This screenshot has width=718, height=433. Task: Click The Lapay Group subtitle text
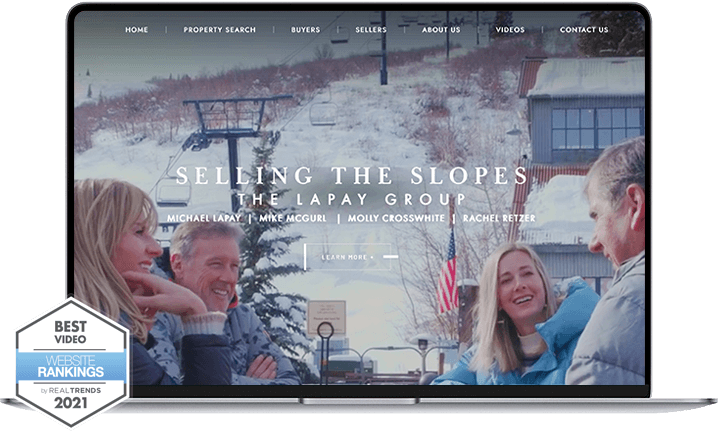click(x=352, y=199)
